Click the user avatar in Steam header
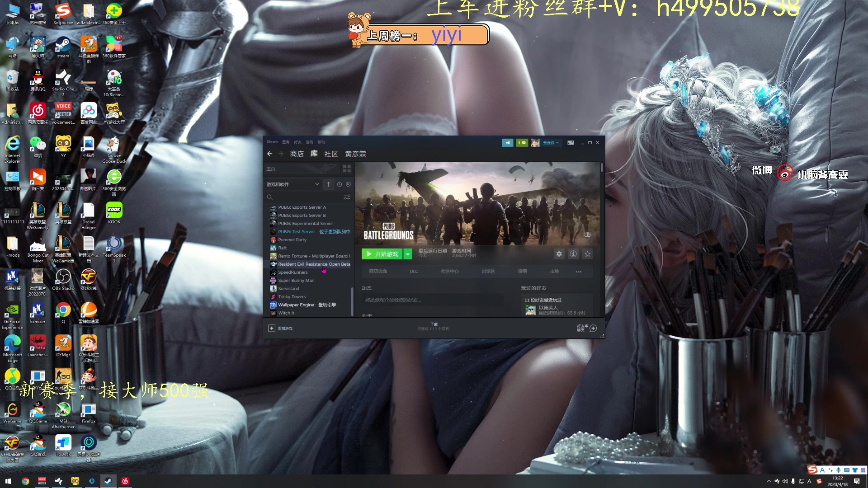The image size is (868, 488). 535,143
